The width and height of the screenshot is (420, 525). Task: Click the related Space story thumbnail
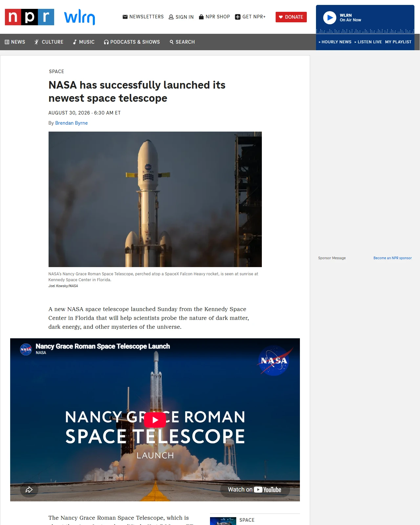[223, 521]
